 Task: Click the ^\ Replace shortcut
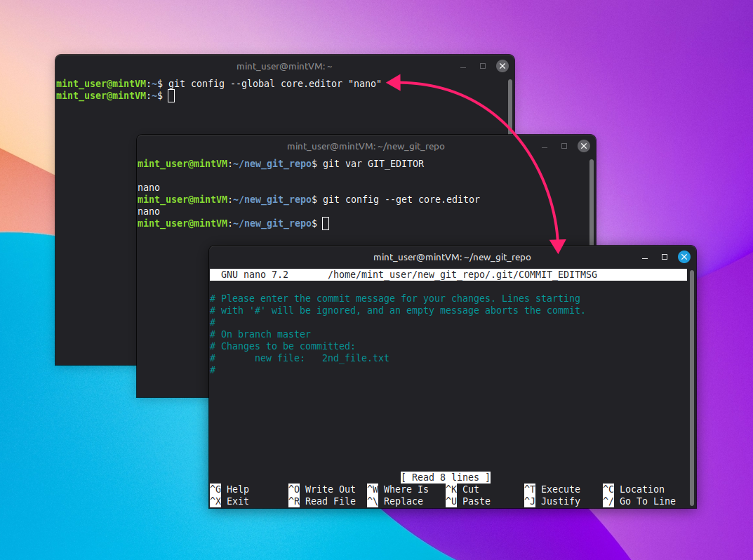[395, 501]
